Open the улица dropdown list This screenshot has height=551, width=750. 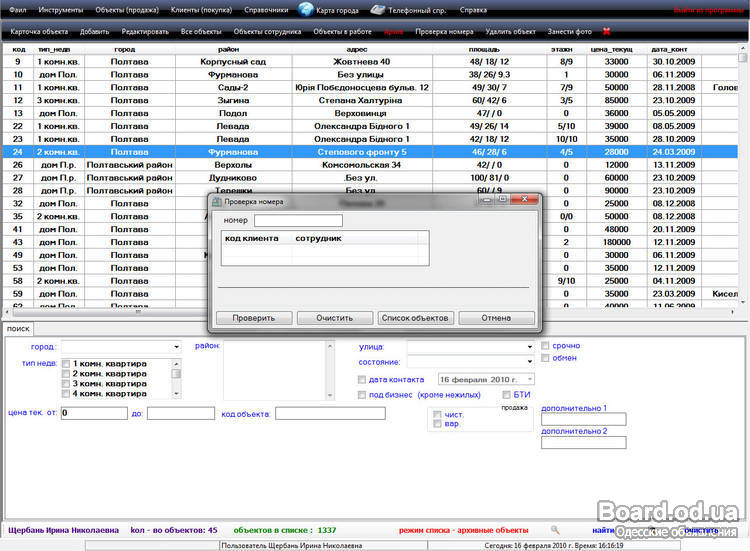[527, 347]
